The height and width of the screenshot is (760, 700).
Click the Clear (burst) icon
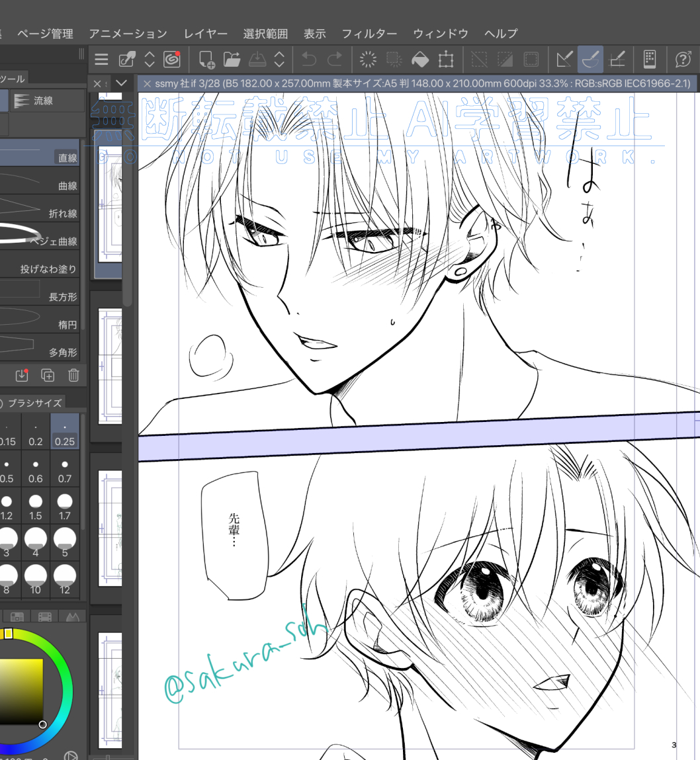368,60
